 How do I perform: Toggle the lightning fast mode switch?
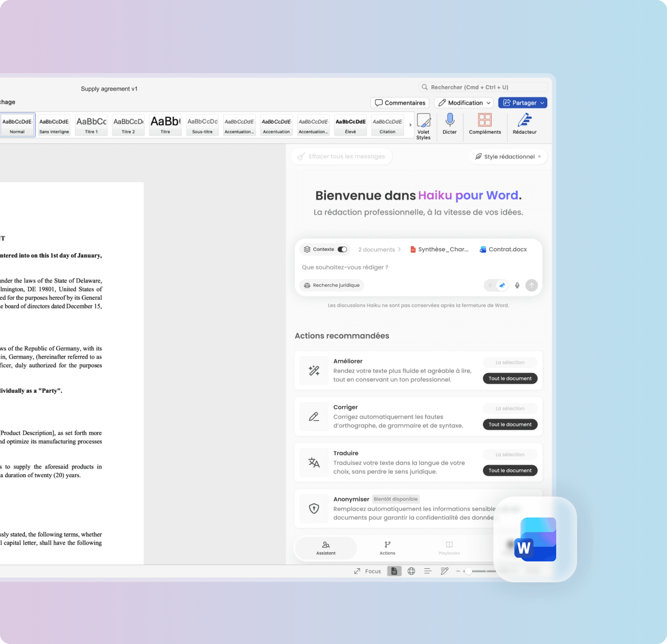(490, 285)
